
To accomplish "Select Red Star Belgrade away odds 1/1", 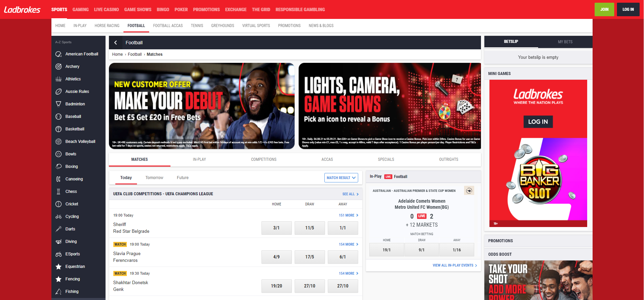I will [343, 228].
